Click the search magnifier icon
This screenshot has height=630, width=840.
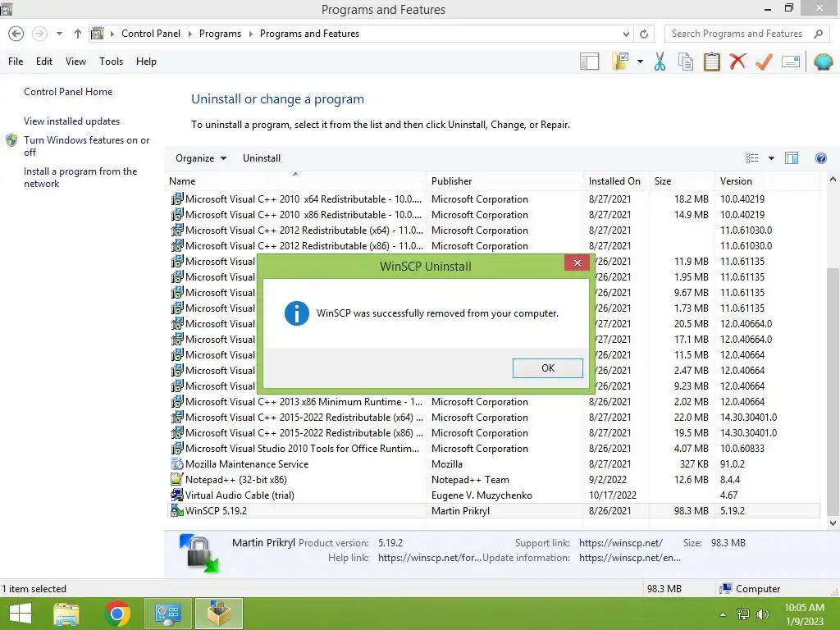click(x=818, y=34)
